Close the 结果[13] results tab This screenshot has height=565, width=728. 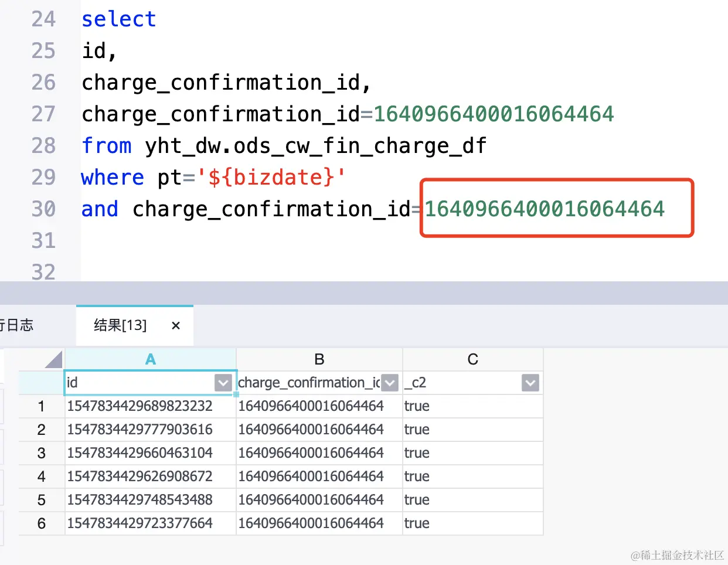click(x=175, y=325)
